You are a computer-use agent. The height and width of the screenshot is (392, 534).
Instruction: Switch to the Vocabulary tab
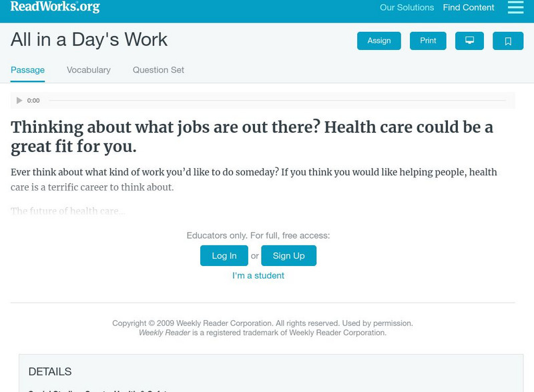[89, 70]
